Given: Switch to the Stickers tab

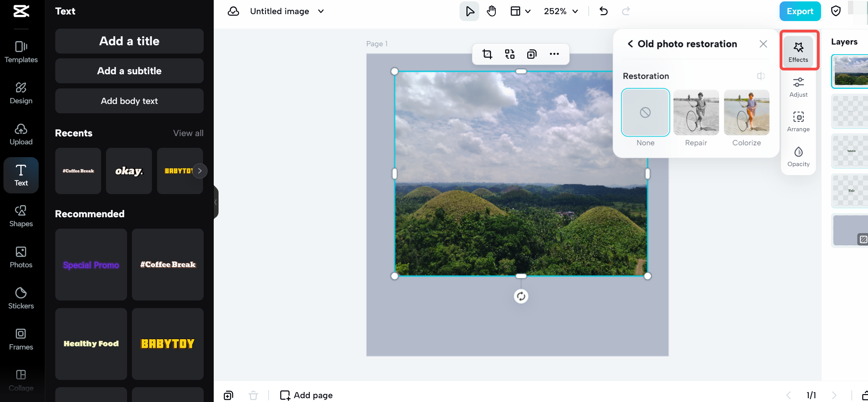Looking at the screenshot, I should click(21, 298).
